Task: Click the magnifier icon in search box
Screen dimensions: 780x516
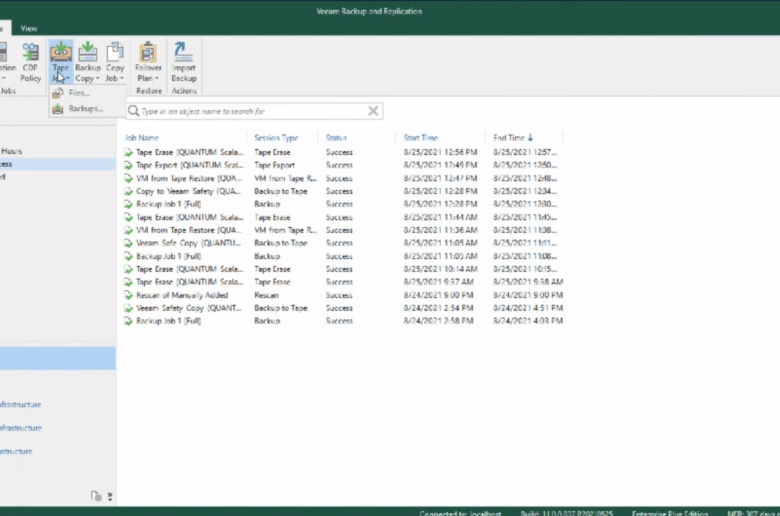Action: point(133,111)
